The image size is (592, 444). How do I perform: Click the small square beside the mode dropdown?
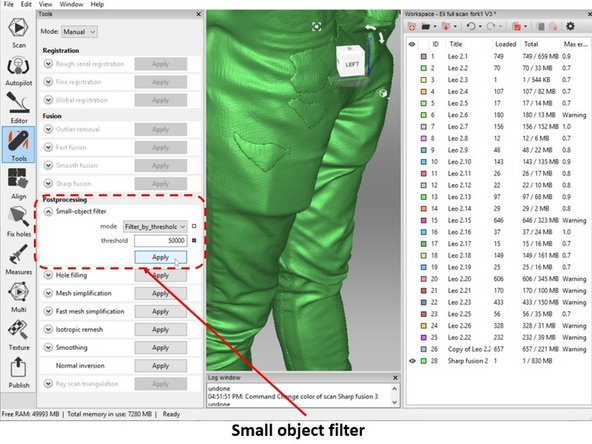click(194, 226)
